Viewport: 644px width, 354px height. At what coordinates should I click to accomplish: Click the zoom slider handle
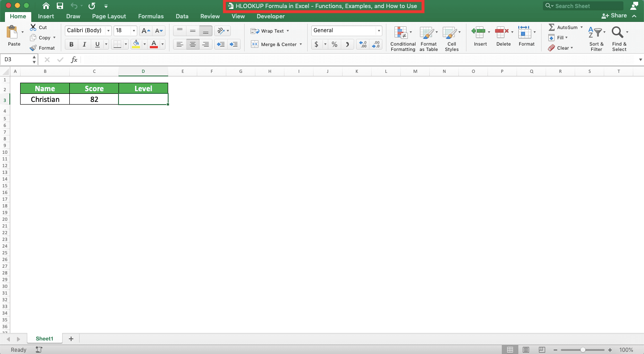pos(583,350)
